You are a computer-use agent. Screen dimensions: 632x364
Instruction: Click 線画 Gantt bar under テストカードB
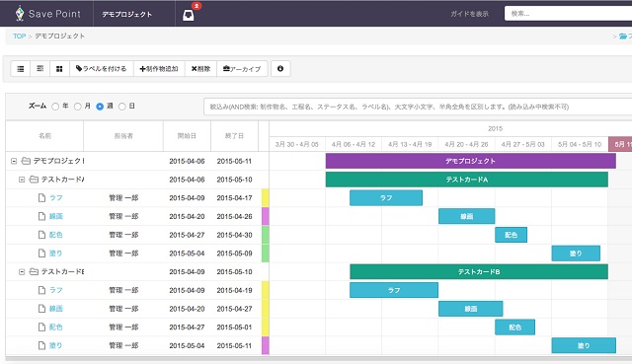[471, 309]
